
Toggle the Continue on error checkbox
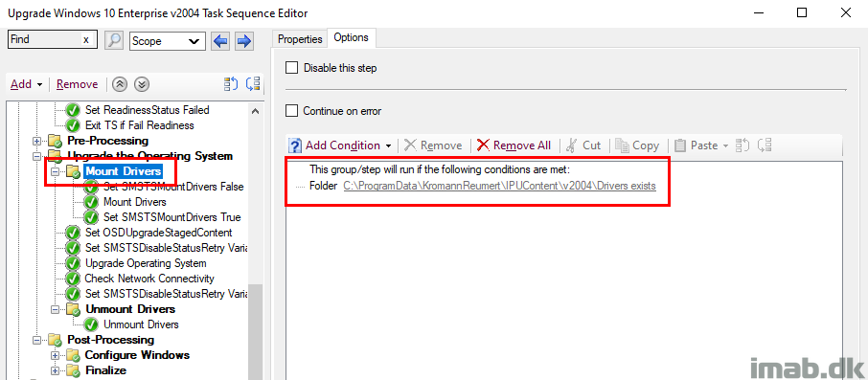tap(291, 111)
